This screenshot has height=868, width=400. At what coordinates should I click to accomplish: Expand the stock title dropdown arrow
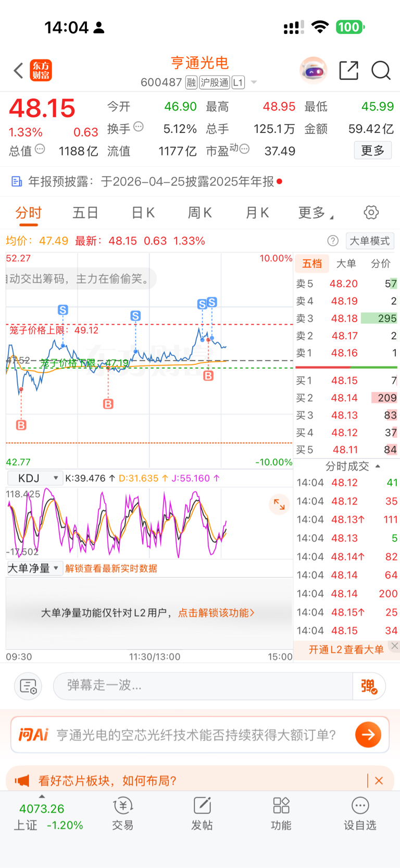(x=254, y=82)
